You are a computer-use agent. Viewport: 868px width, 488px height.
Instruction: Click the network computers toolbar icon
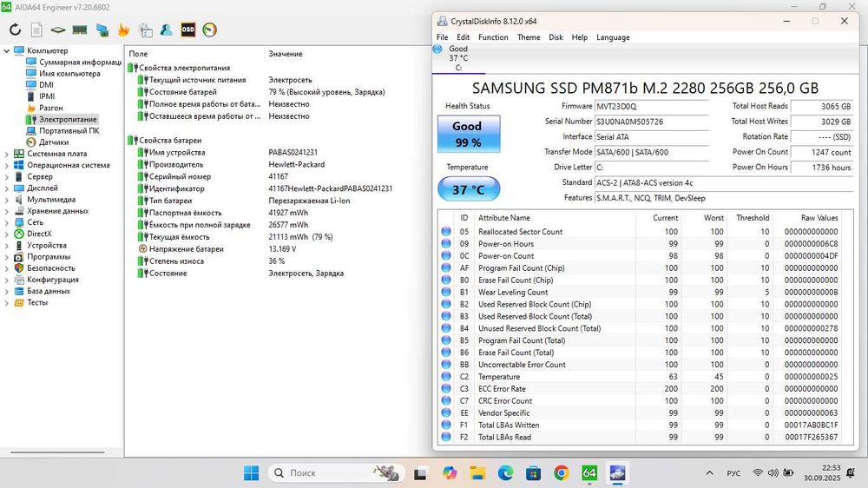tap(102, 30)
